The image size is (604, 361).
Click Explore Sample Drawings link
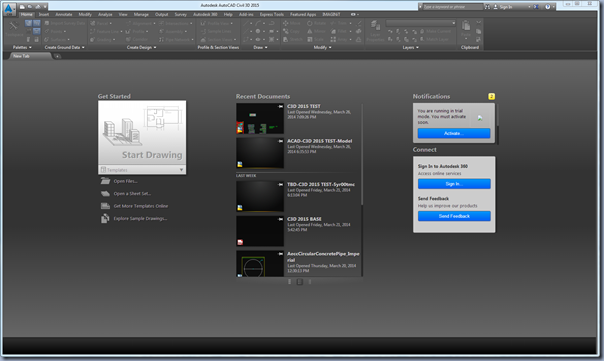pyautogui.click(x=134, y=218)
